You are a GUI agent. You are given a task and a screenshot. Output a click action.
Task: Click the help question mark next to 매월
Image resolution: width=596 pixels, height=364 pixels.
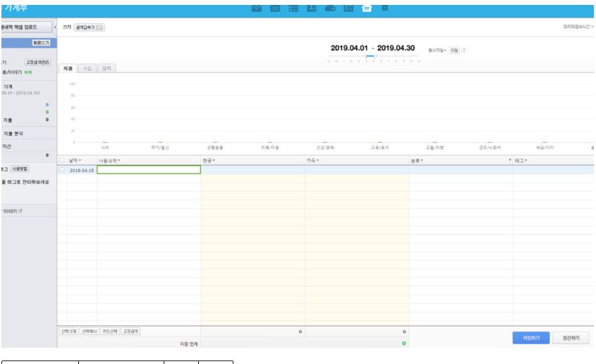[x=464, y=50]
